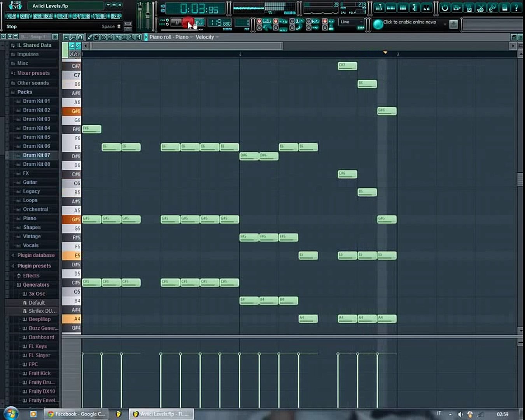Click the help question mark icon

pyautogui.click(x=516, y=8)
